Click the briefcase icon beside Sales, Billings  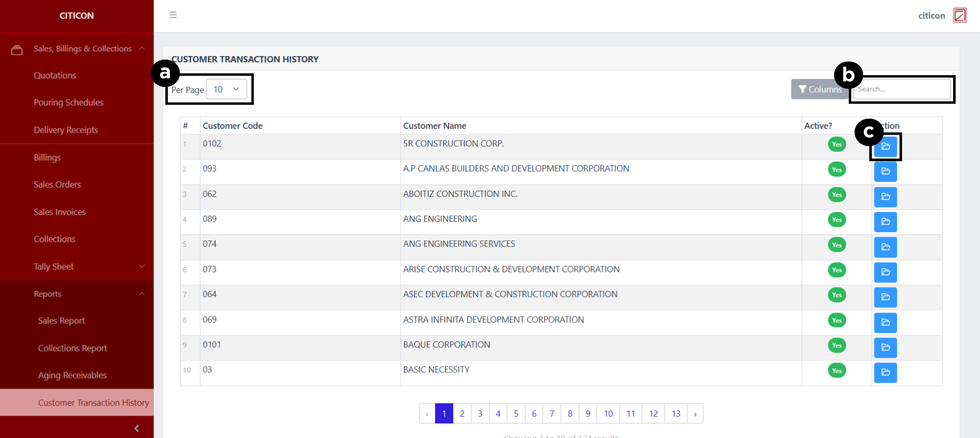(x=17, y=50)
